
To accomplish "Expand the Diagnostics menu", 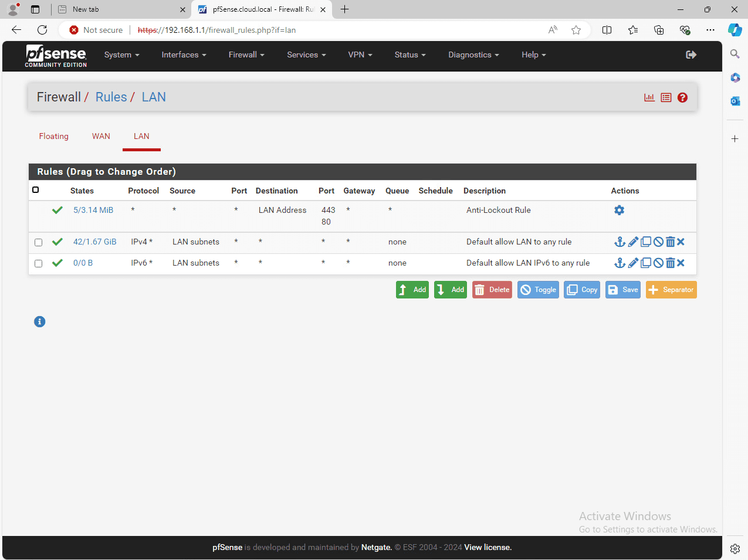I will coord(473,55).
